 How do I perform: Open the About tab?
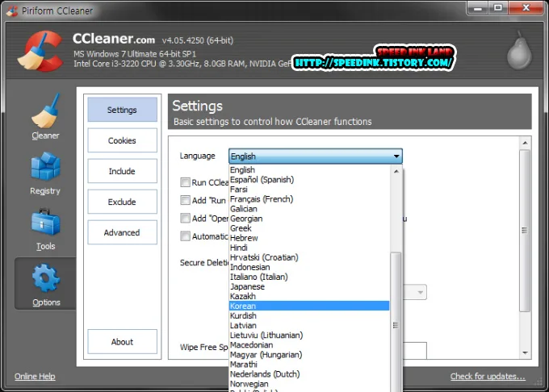coord(122,342)
